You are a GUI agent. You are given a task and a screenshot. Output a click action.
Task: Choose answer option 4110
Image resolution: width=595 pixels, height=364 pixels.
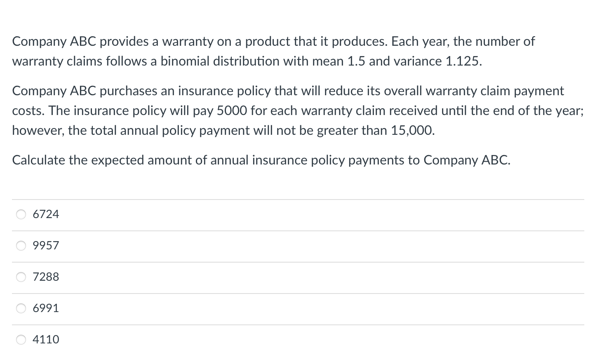click(x=46, y=339)
